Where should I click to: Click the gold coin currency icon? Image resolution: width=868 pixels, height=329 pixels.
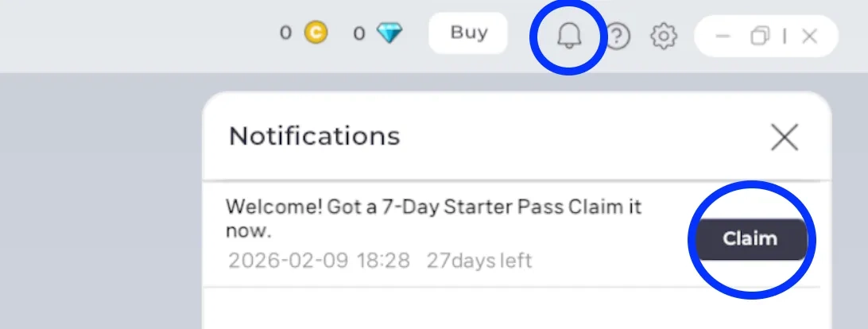[x=316, y=33]
